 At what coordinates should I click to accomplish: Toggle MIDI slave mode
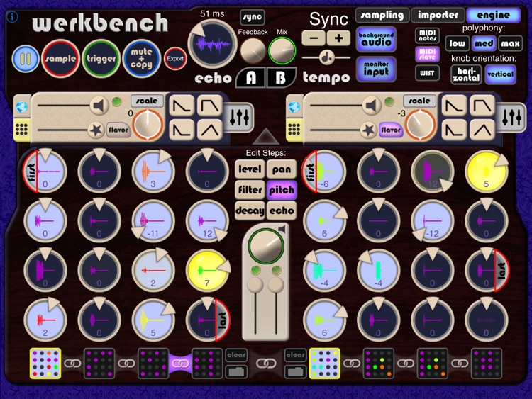coord(427,55)
